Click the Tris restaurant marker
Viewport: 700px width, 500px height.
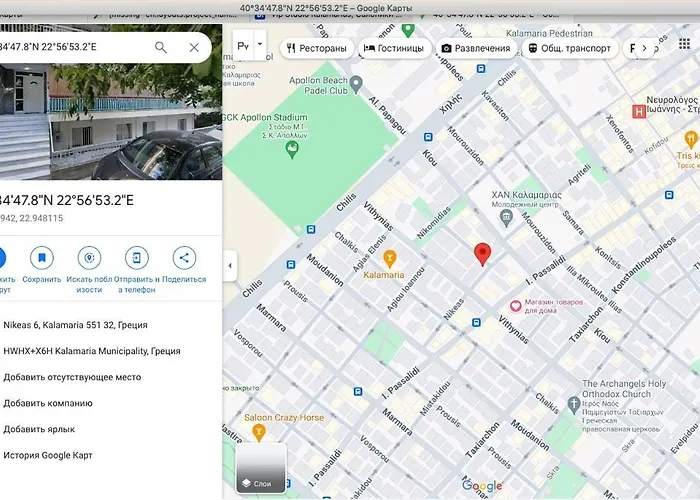click(x=691, y=140)
